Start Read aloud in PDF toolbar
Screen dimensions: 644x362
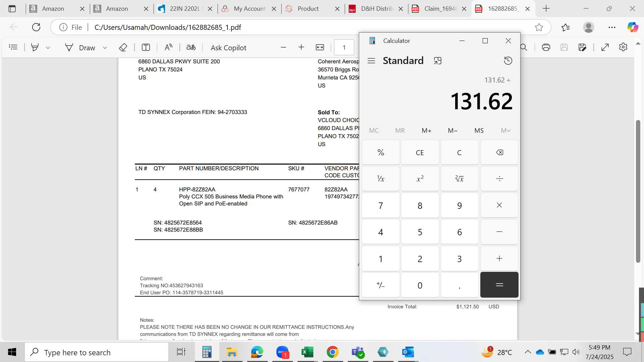click(x=168, y=47)
